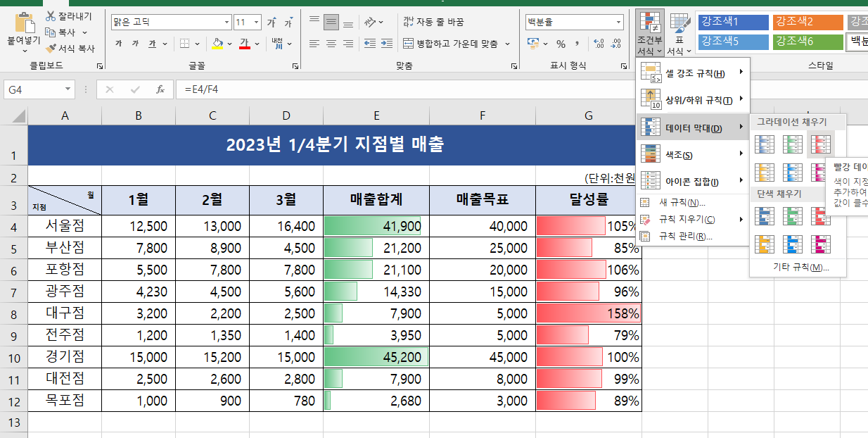Viewport: 868px width, 438px height.
Task: Choose blue solid fill data bar
Action: 765,216
